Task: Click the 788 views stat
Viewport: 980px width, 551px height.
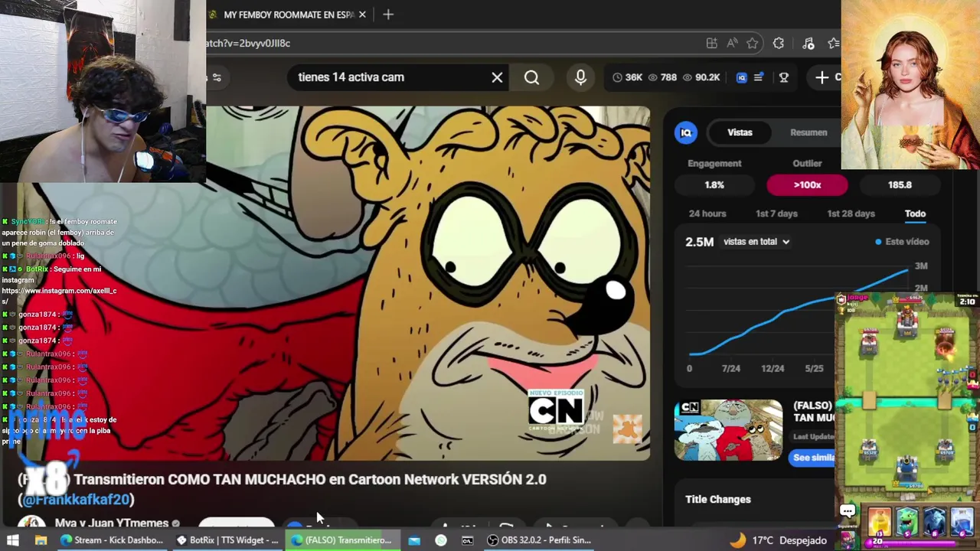Action: click(x=662, y=77)
